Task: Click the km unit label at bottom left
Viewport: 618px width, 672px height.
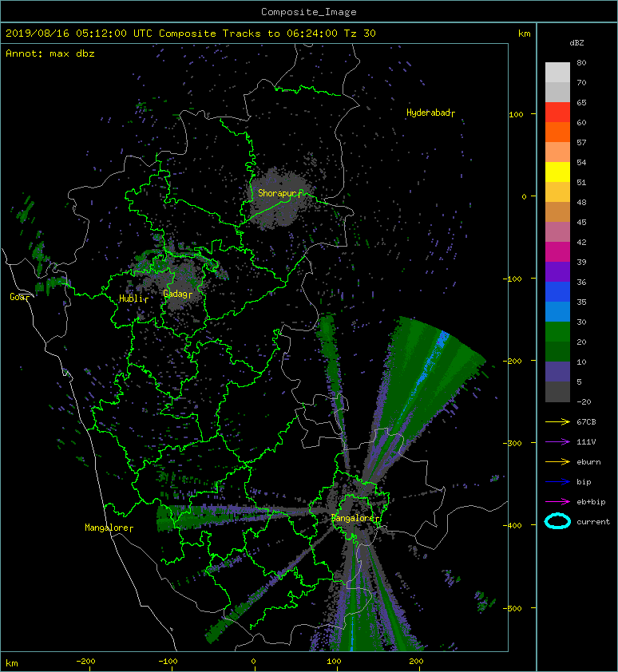Action: [x=12, y=663]
